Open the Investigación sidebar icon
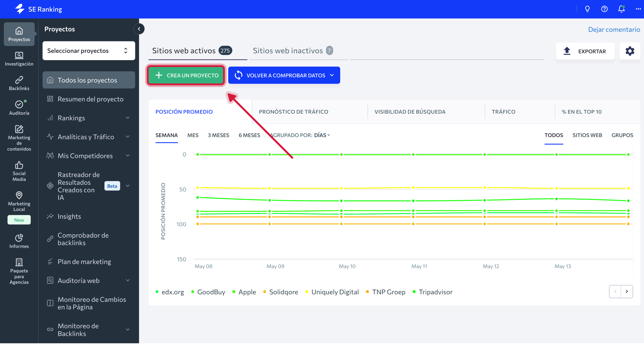Screen dimensions: 644x345 [19, 59]
